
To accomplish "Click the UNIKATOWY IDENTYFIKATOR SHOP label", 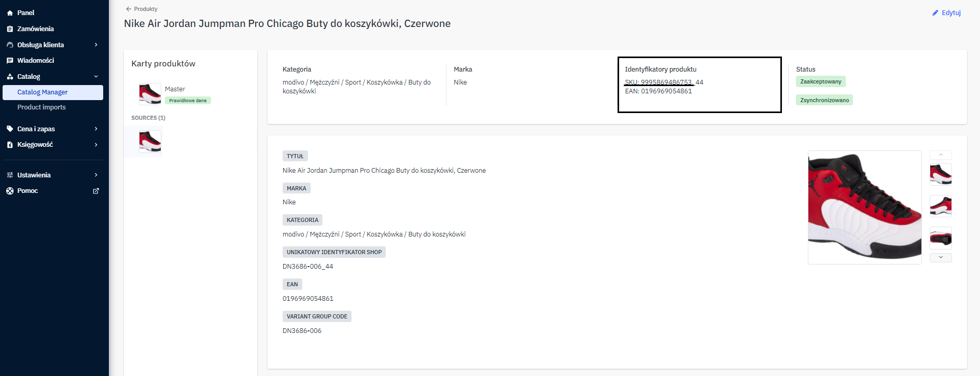I will coord(334,252).
